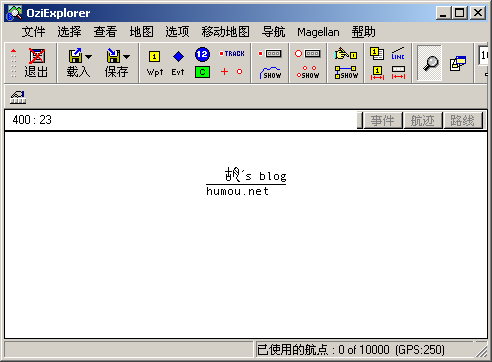Click the waypoint list yellow 1 icon
The image size is (492, 362).
[x=377, y=53]
